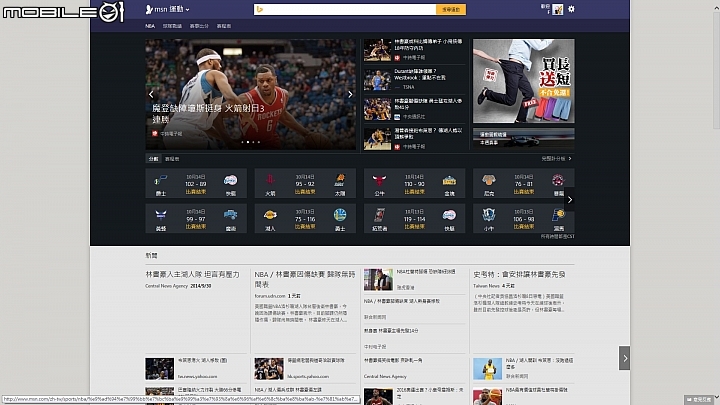
Task: Click the Indiana Pacers team logo
Action: pos(558,215)
